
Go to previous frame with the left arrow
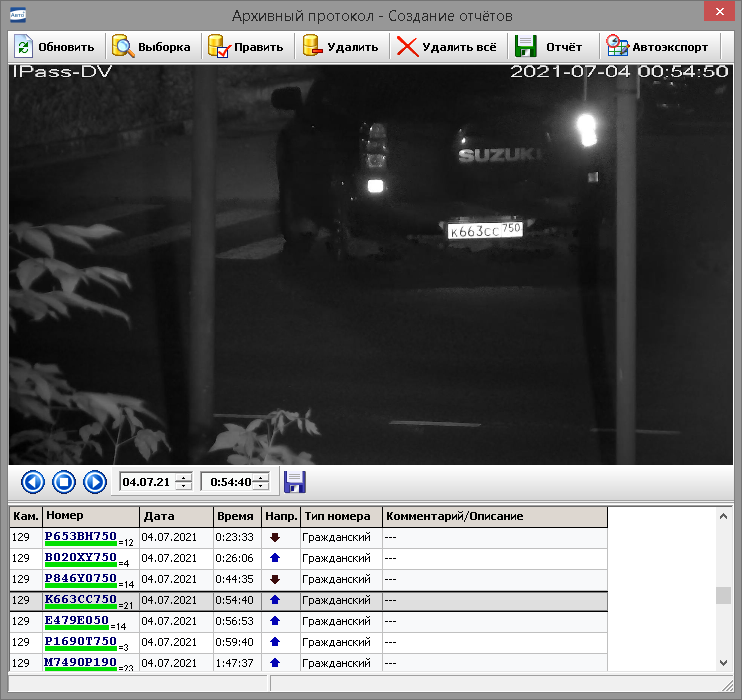point(33,482)
